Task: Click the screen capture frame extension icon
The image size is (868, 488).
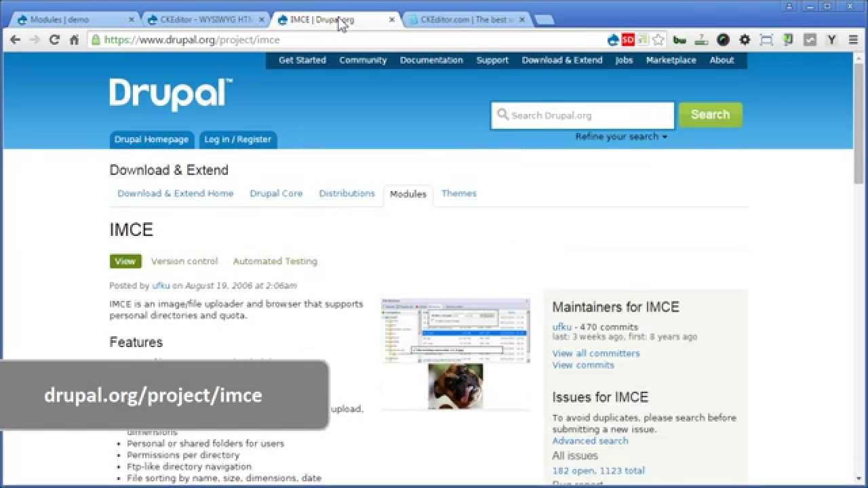Action: click(766, 40)
